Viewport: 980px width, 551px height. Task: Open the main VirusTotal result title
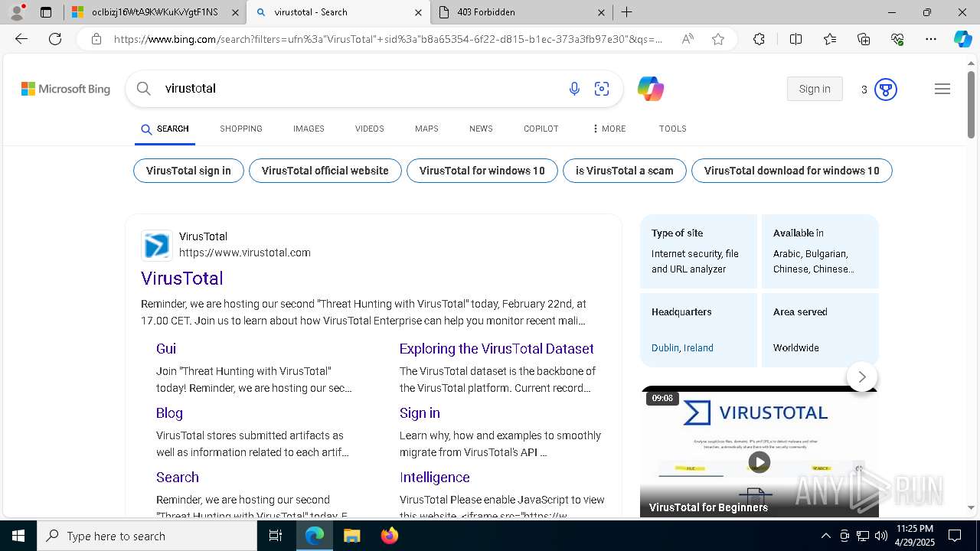tap(182, 279)
